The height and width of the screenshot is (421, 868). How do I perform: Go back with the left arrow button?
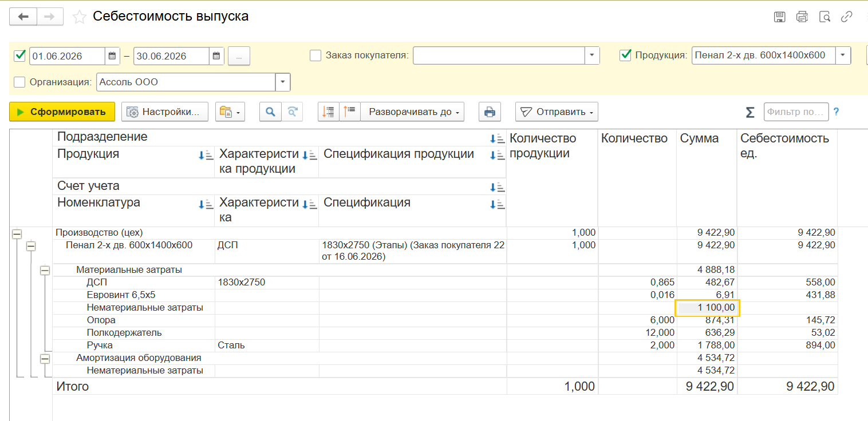(23, 17)
